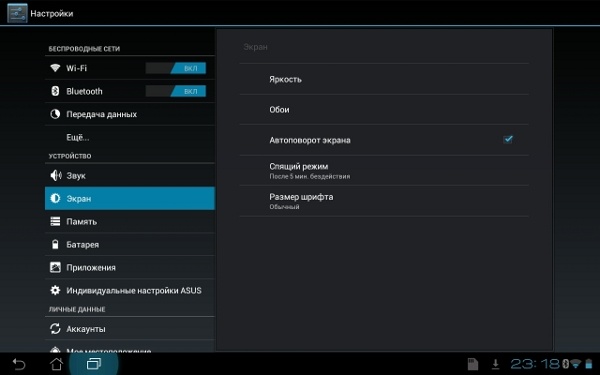Tap the Recent apps button
The image size is (600, 375).
94,364
